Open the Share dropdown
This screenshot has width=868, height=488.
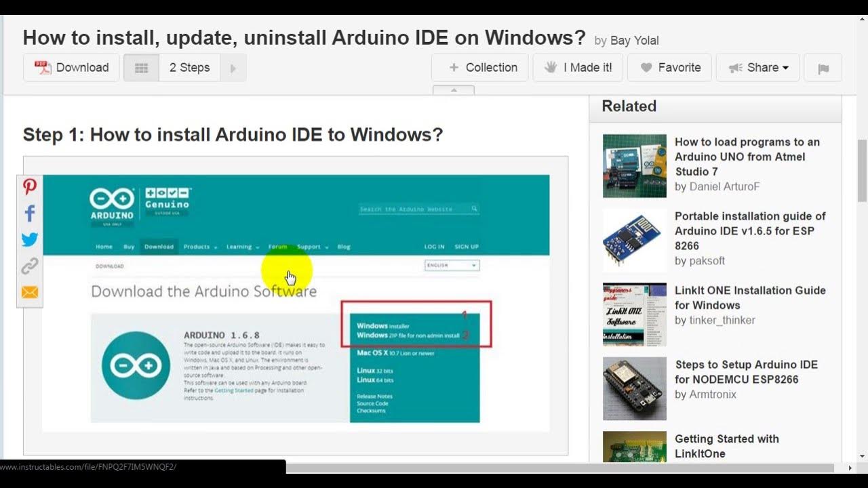coord(757,68)
